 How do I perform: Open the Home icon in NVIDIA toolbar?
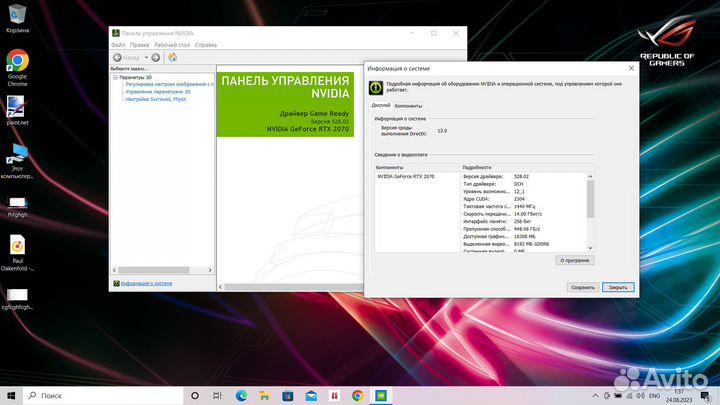pos(173,57)
